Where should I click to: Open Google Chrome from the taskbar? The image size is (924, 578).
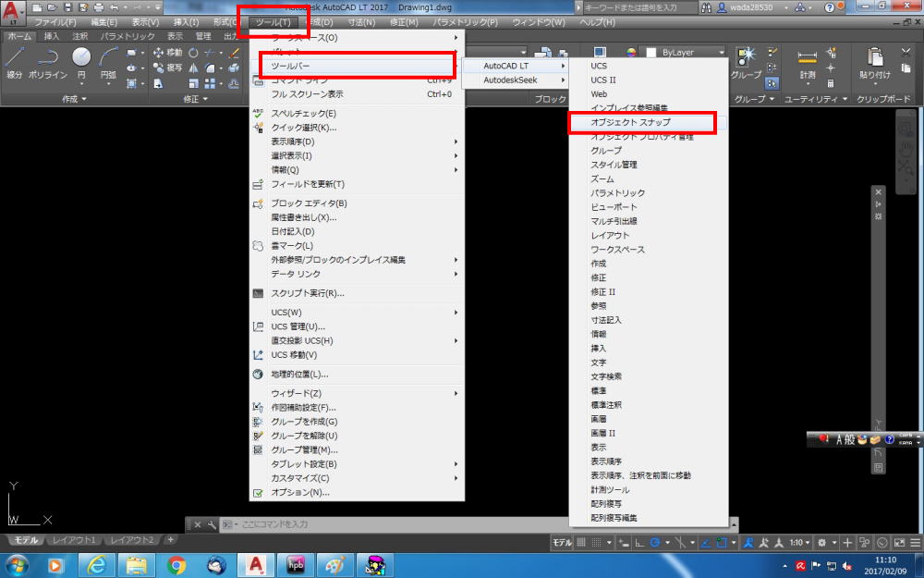pos(176,565)
